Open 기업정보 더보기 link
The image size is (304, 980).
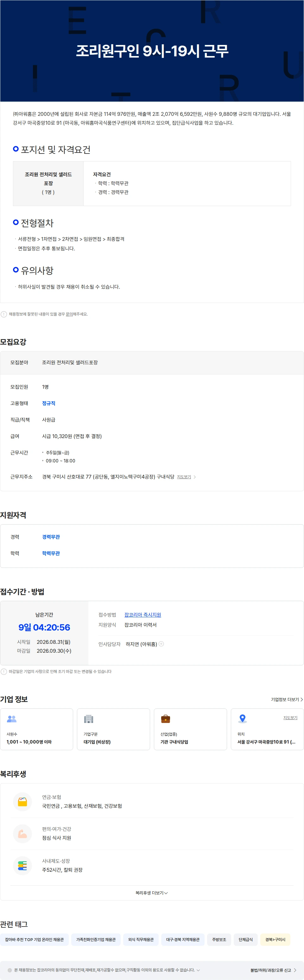click(x=285, y=700)
